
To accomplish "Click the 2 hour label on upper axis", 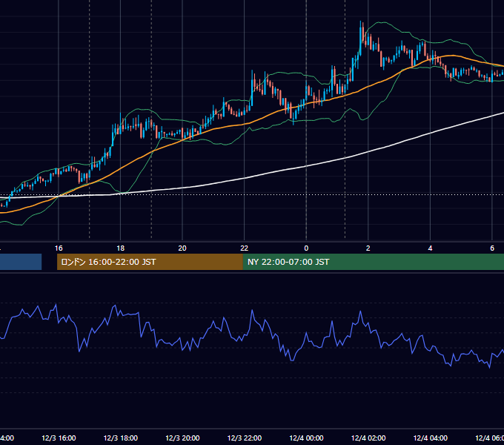I will (368, 248).
